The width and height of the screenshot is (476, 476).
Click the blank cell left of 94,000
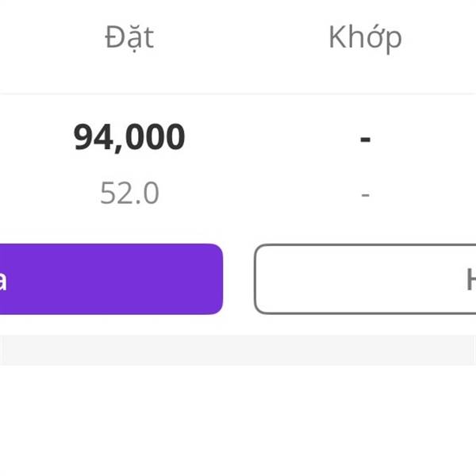pyautogui.click(x=32, y=138)
